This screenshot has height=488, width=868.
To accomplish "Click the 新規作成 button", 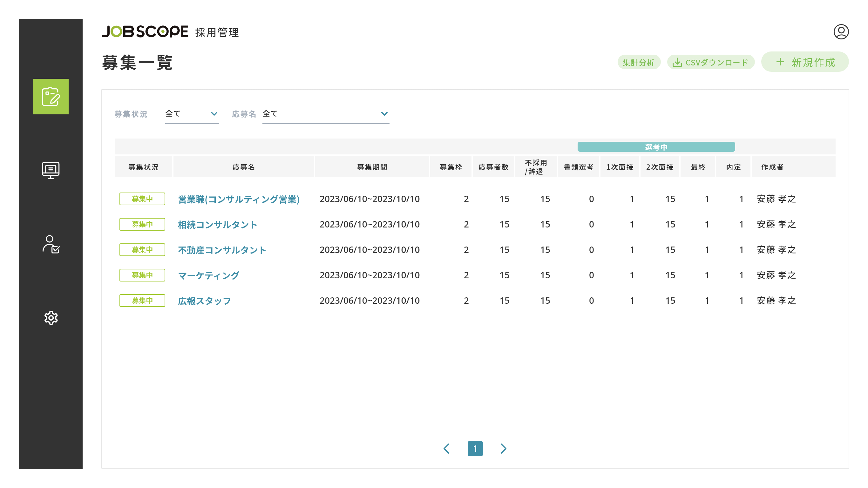I will pyautogui.click(x=805, y=62).
